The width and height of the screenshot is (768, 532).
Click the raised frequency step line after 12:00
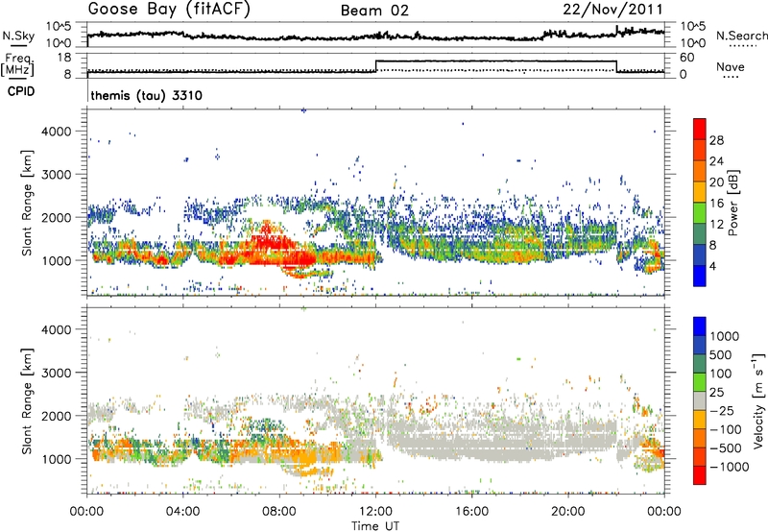coord(495,60)
